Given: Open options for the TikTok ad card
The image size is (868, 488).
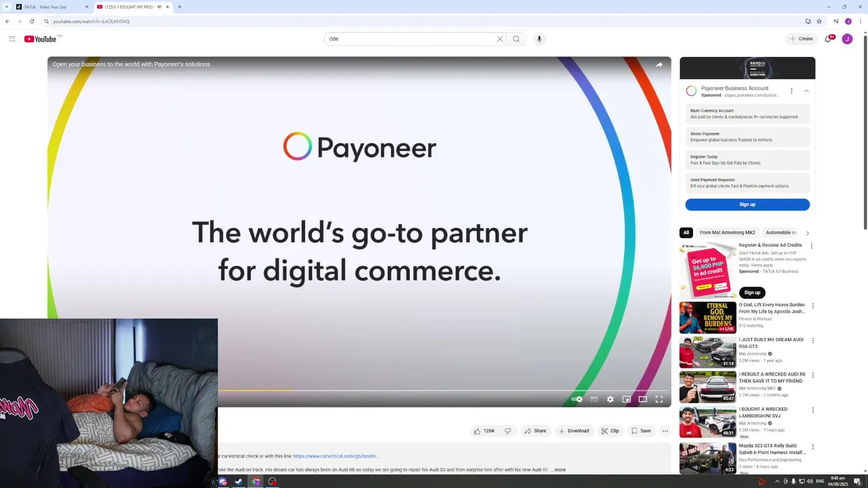Looking at the screenshot, I should [812, 246].
